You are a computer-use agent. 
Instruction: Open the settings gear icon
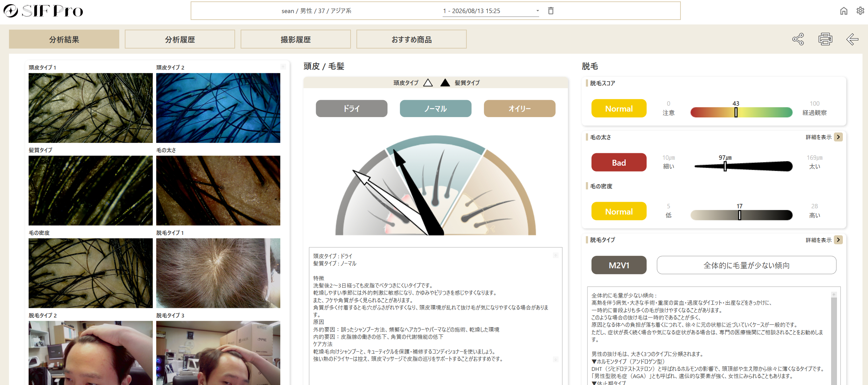point(860,11)
